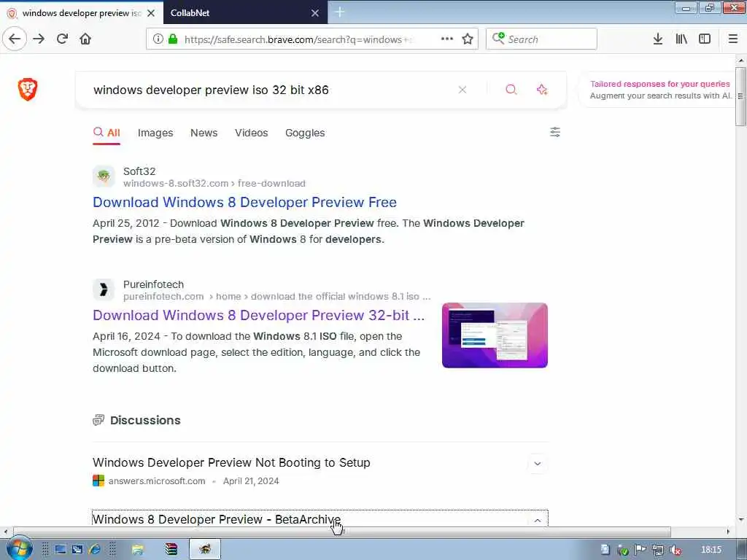Click the horizontal scrollbar thumb
The image size is (747, 560).
click(x=341, y=532)
